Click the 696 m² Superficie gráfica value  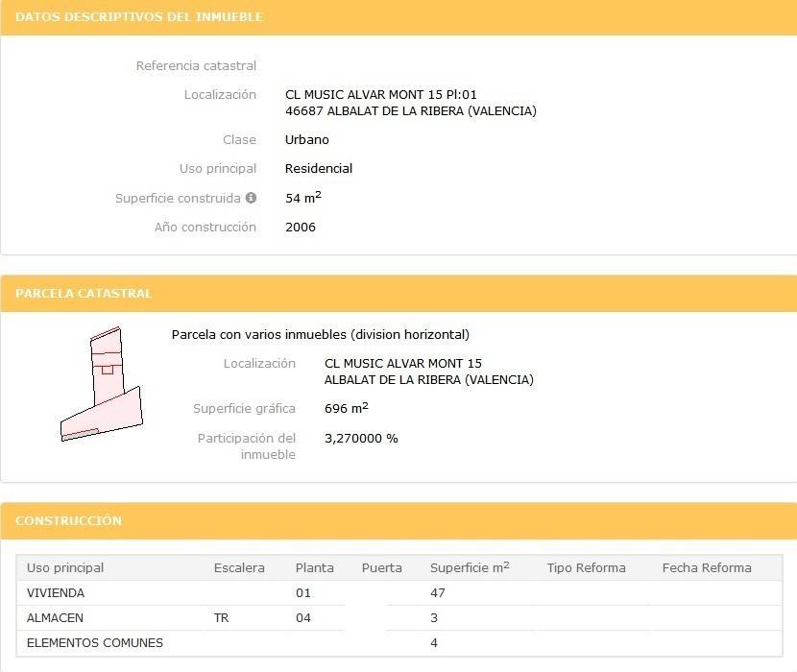click(347, 408)
